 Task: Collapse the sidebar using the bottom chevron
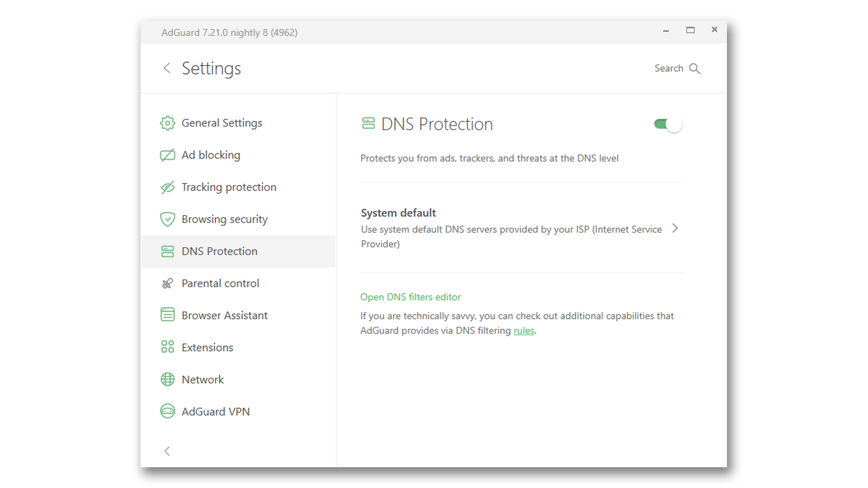(167, 451)
